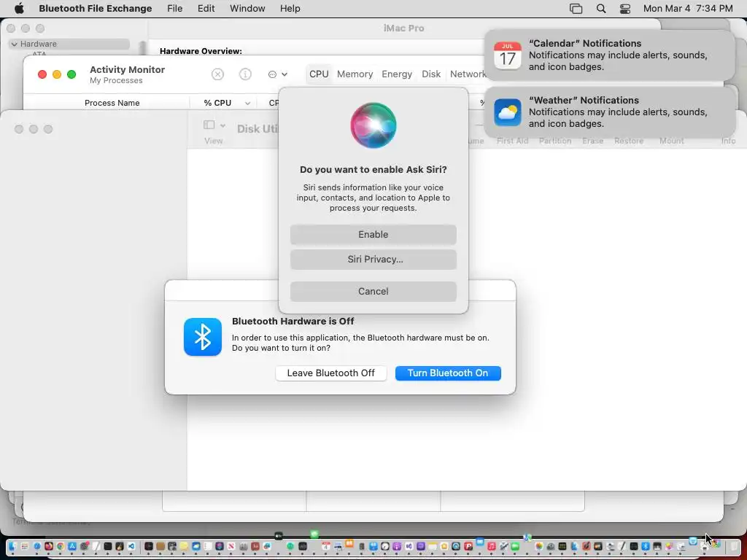This screenshot has width=747, height=560.
Task: Open Photos from the Dock
Action: [x=539, y=545]
